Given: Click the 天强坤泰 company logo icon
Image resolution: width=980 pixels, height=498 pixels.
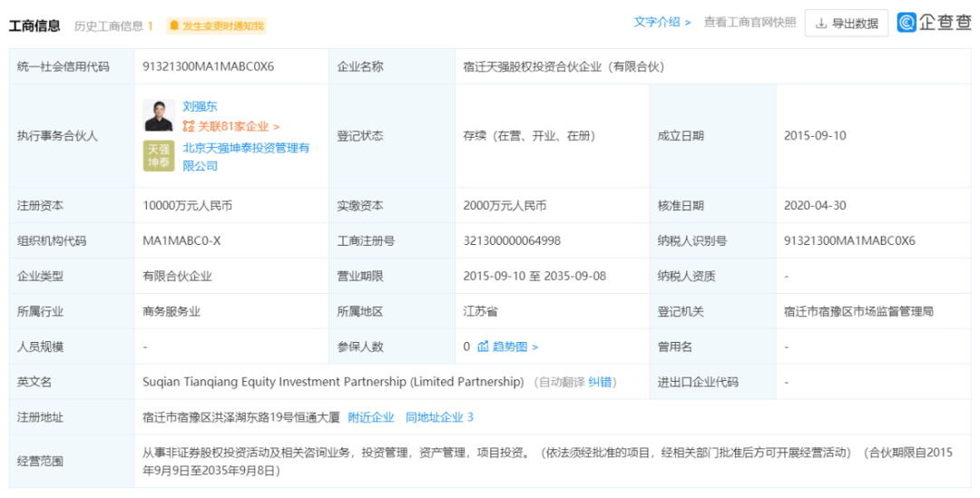Looking at the screenshot, I should (x=159, y=156).
